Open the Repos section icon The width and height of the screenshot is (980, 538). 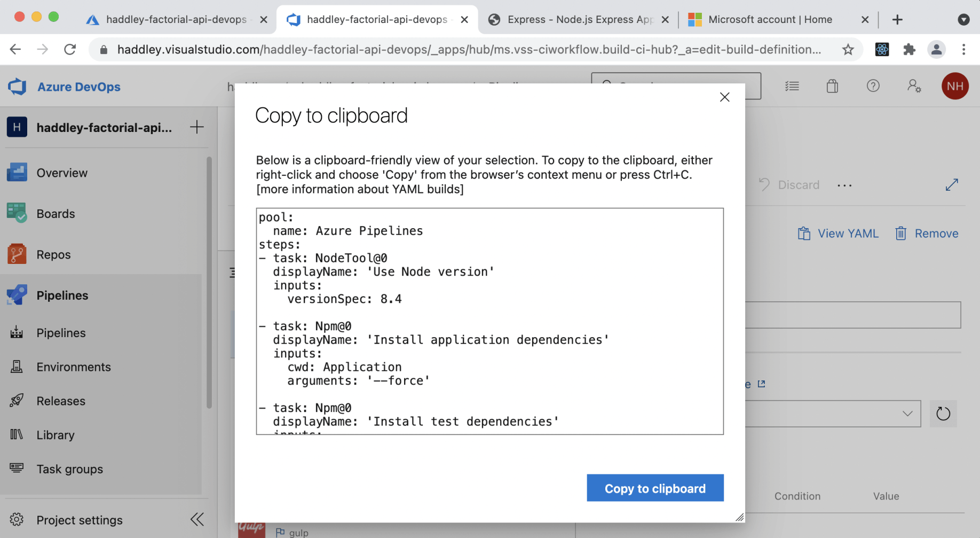[x=17, y=254]
